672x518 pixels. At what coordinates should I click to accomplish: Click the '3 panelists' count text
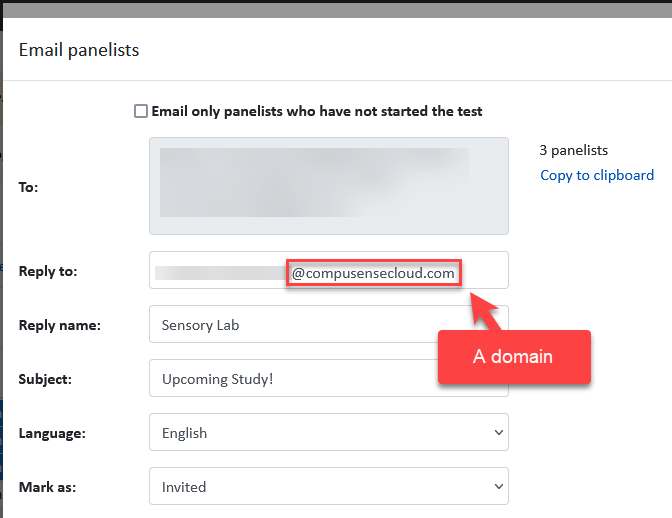pyautogui.click(x=573, y=150)
